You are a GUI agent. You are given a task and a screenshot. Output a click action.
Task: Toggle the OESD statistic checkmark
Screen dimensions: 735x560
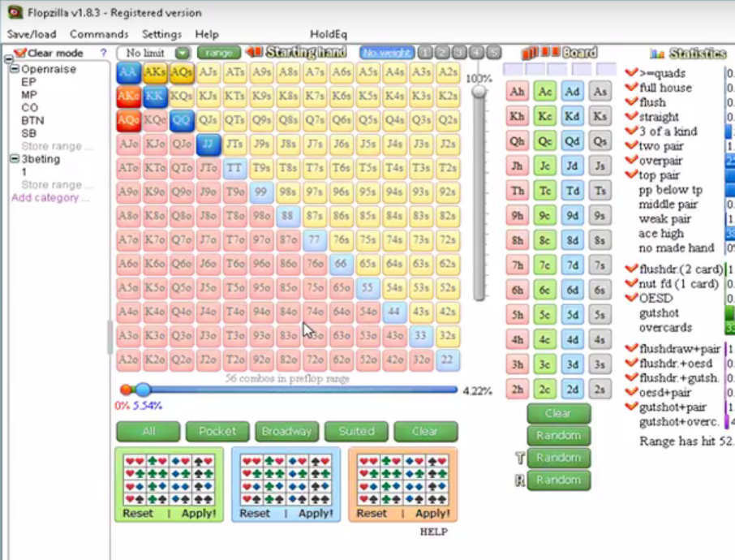click(x=631, y=298)
